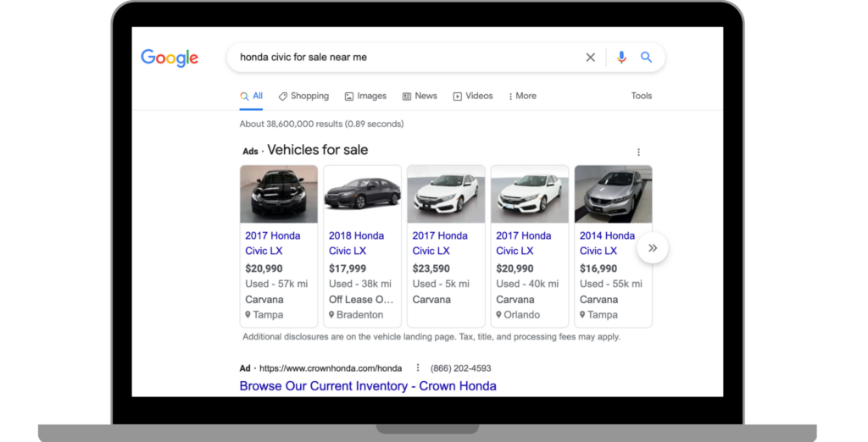Image resolution: width=868 pixels, height=442 pixels.
Task: Switch to the Shopping tab
Action: coord(303,97)
